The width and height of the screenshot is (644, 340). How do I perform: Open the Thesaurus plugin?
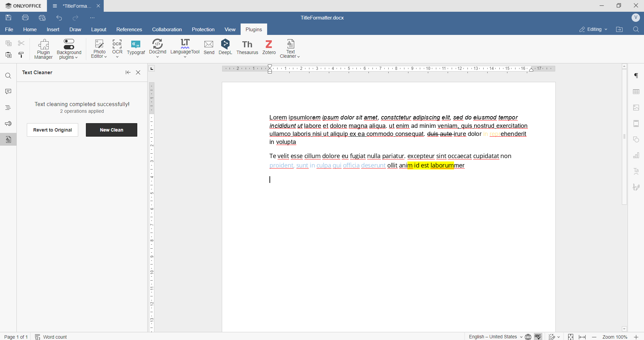click(x=247, y=48)
